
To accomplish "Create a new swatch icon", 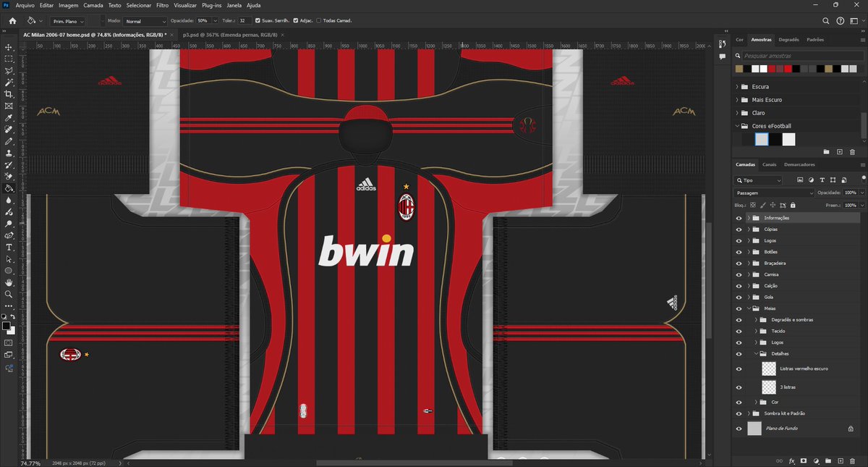I will click(x=839, y=152).
